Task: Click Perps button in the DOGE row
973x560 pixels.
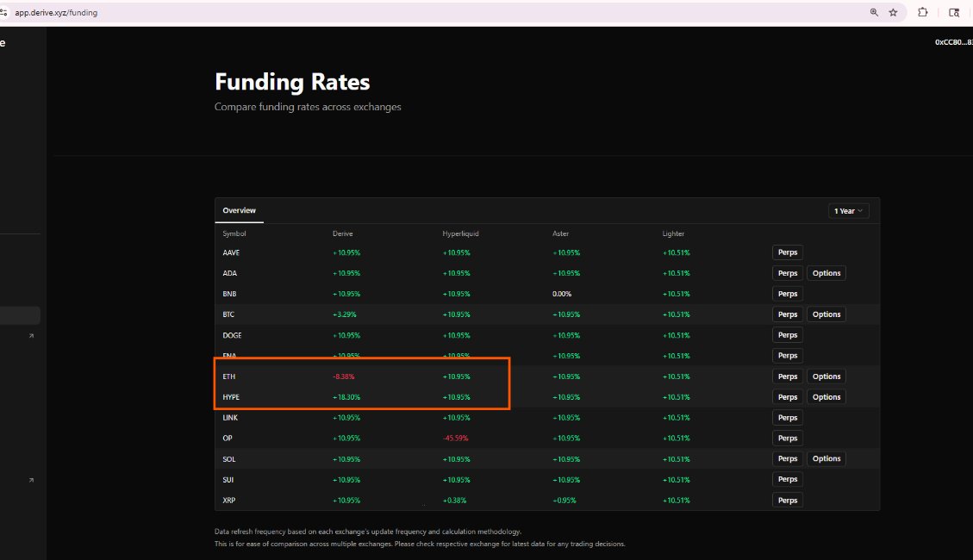Action: click(788, 335)
